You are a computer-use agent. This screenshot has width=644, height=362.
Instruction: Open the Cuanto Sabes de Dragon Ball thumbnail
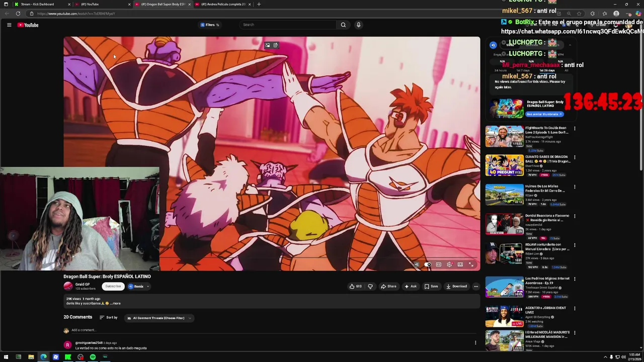point(504,165)
